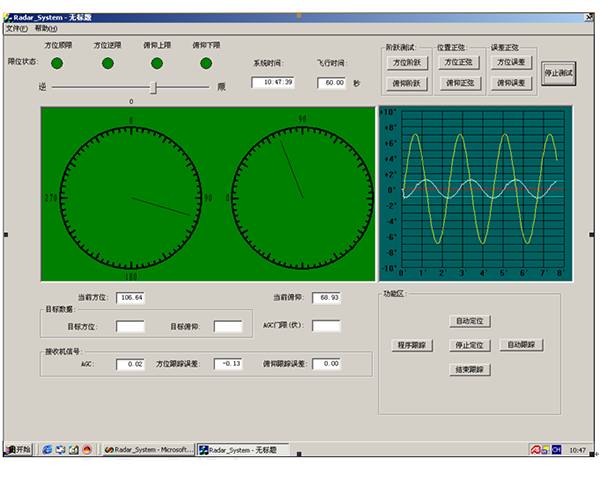Click the 俯仰阶跃 step test button

[407, 83]
